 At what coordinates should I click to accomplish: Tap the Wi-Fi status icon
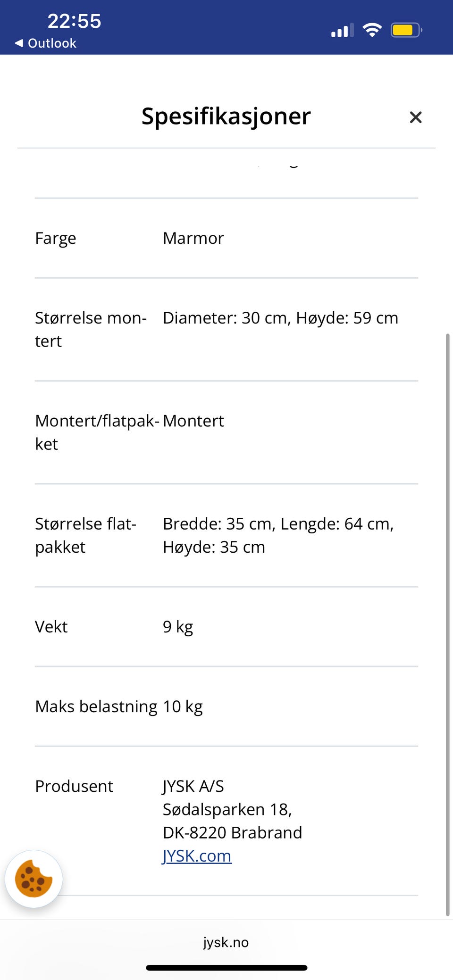(372, 31)
